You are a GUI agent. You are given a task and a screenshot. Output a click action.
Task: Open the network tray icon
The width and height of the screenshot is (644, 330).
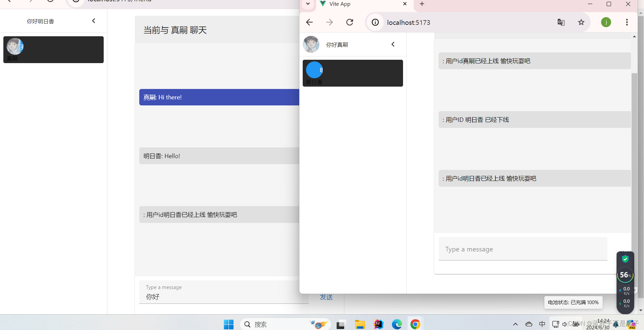coord(556,324)
